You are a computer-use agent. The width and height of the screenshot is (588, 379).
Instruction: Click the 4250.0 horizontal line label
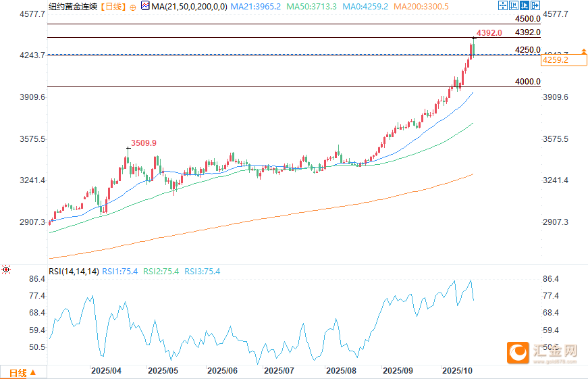528,50
